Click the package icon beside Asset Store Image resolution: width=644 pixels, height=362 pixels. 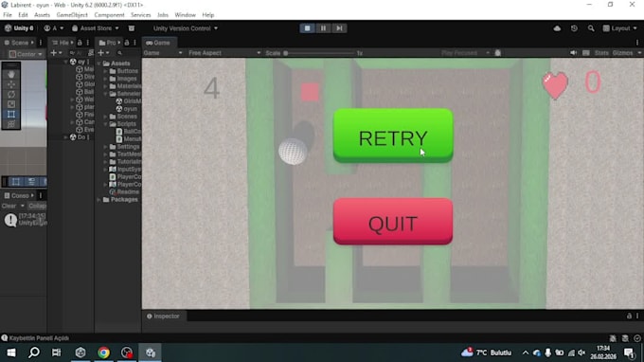tap(132, 28)
